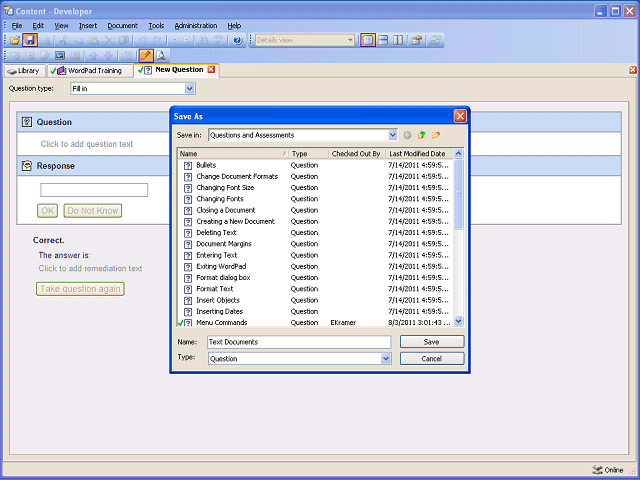Image resolution: width=640 pixels, height=480 pixels.
Task: Click the 'Click to add remediation text' placeholder
Action: coord(90,269)
